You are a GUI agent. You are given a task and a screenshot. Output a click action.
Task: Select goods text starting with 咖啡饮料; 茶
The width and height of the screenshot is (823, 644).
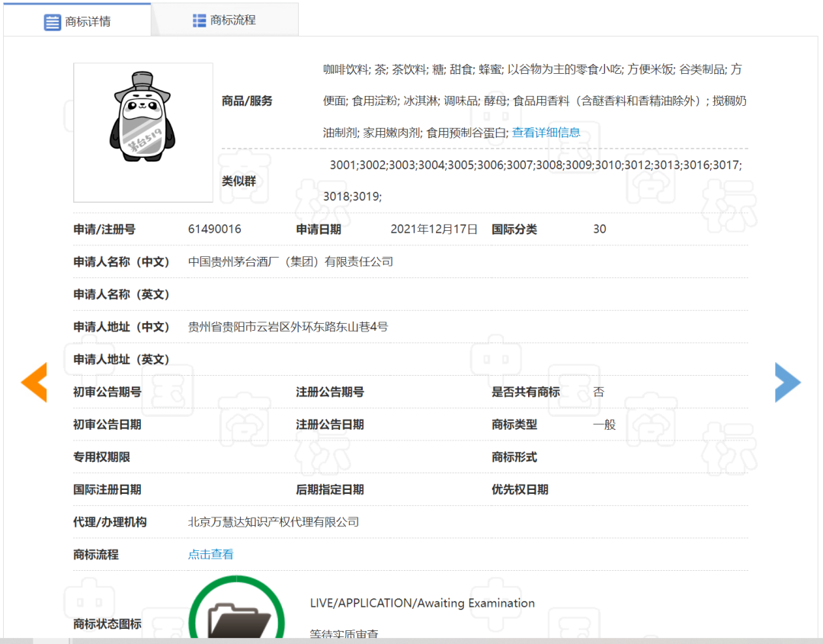[x=532, y=69]
